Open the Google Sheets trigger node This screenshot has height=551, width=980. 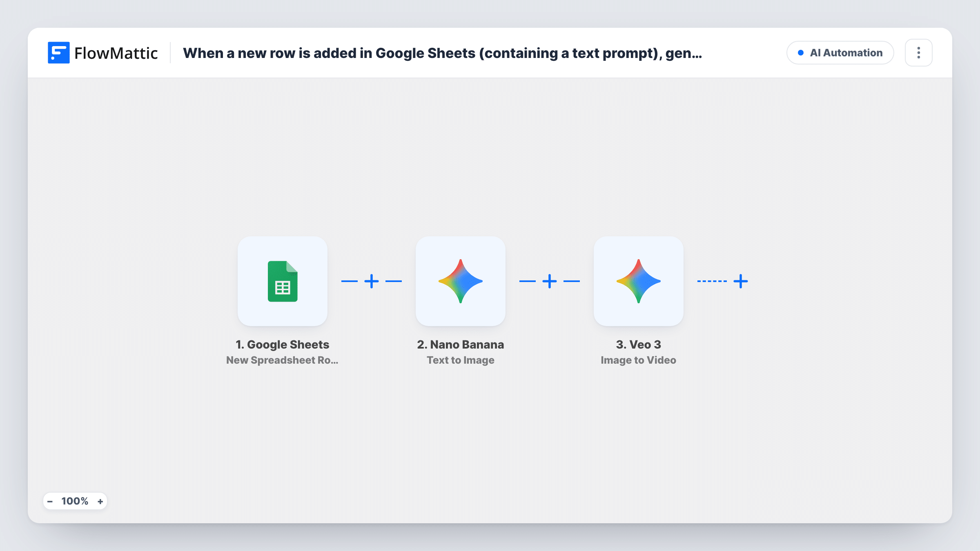click(x=282, y=281)
